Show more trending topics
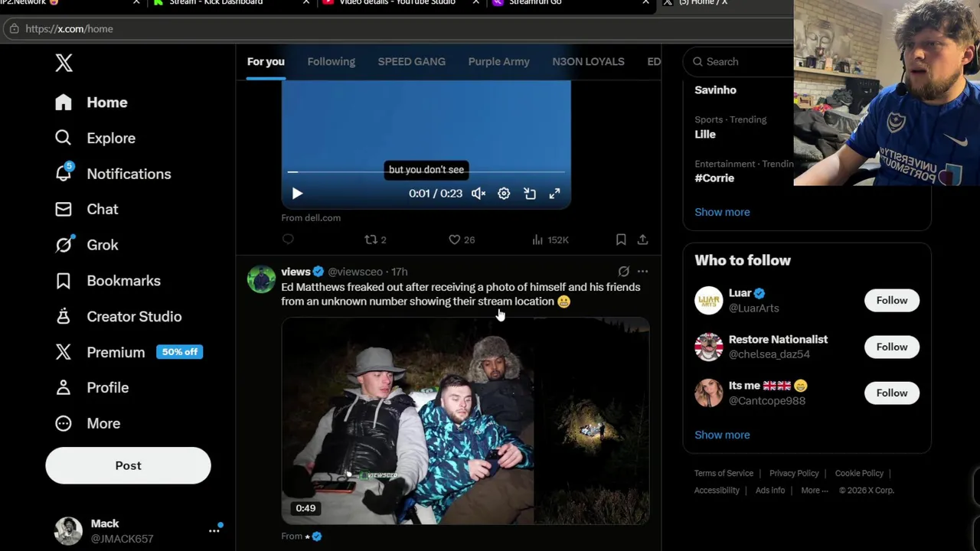 [722, 212]
